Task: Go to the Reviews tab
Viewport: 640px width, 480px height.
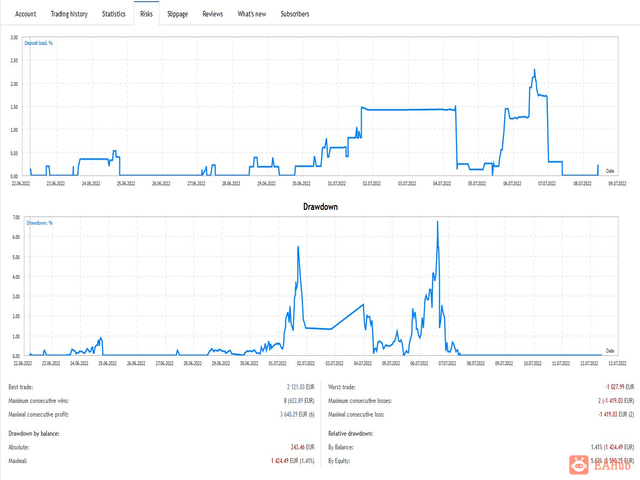Action: pyautogui.click(x=213, y=14)
